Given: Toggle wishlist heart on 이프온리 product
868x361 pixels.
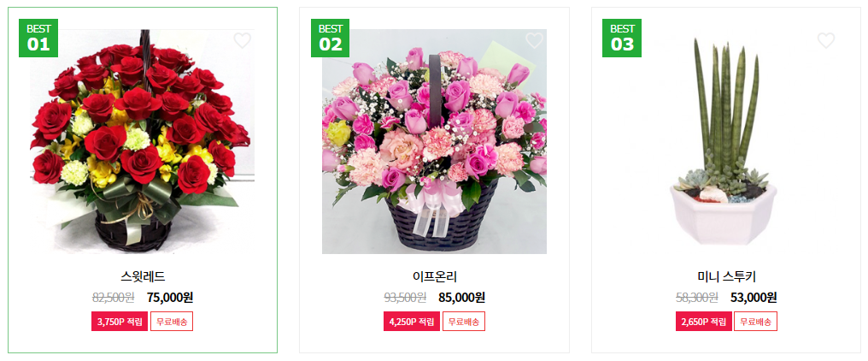Looking at the screenshot, I should point(534,40).
